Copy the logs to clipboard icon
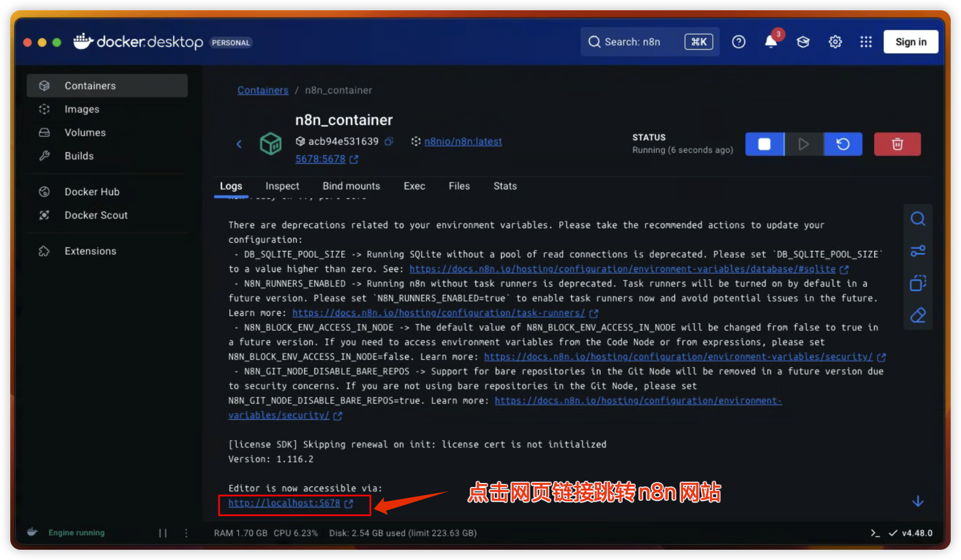The image size is (961, 560). click(918, 283)
